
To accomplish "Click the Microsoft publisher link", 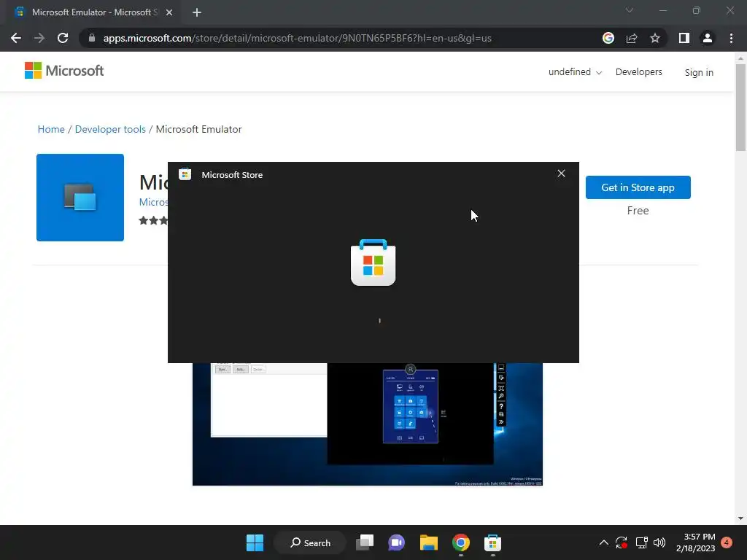I will point(153,202).
